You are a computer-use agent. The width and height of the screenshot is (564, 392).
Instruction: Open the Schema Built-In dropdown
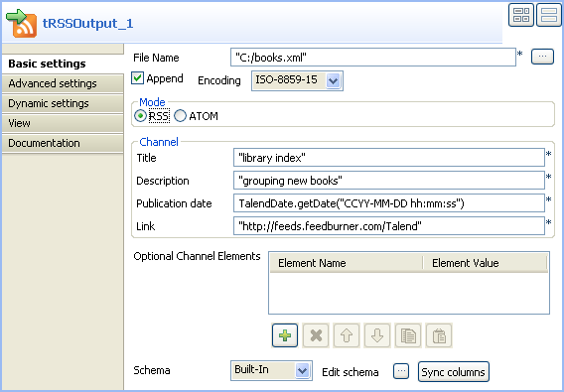pos(271,370)
